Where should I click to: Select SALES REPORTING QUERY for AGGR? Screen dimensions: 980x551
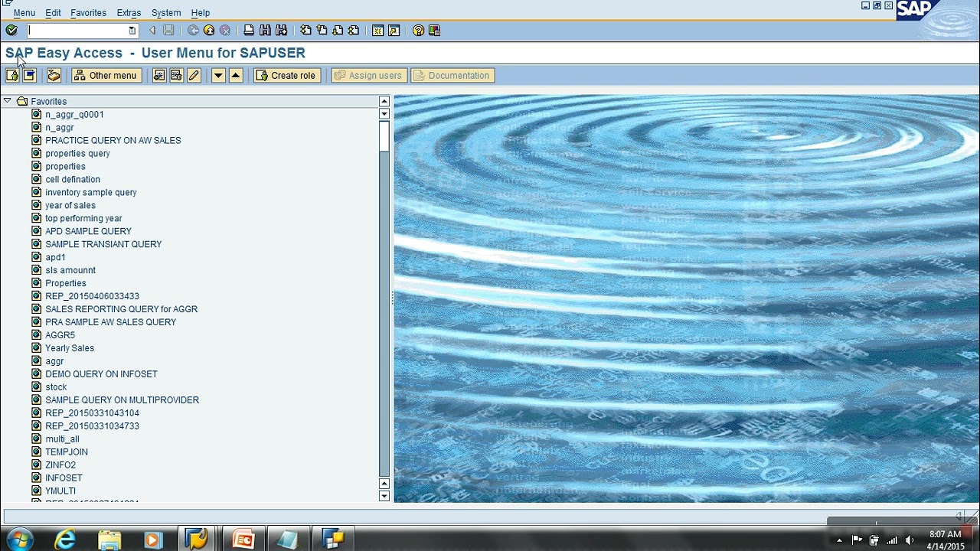click(121, 309)
